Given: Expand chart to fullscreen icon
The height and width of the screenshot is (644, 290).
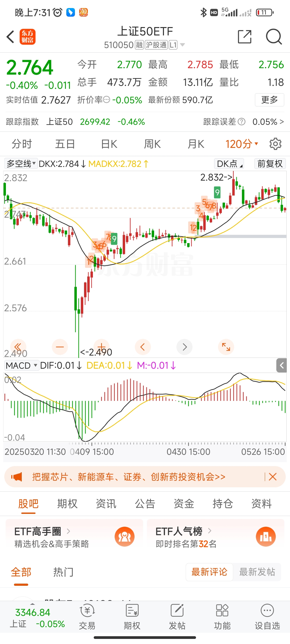Looking at the screenshot, I should tap(226, 347).
